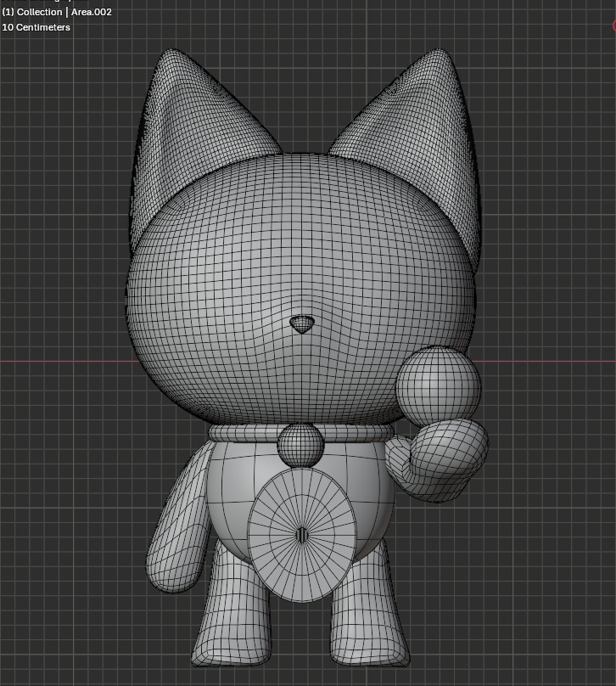Select the cat's large spherical head mesh

[x=300, y=289]
